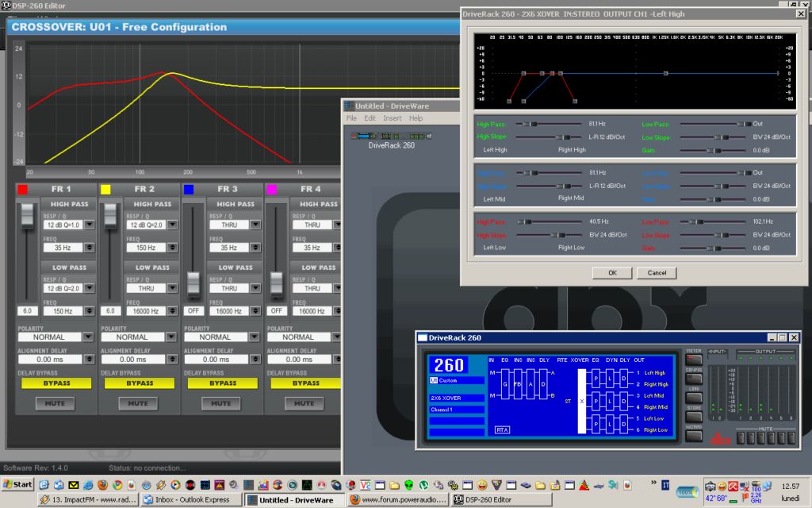This screenshot has width=812, height=508.
Task: Launch Firefox from the quick launch bar
Action: point(102,485)
